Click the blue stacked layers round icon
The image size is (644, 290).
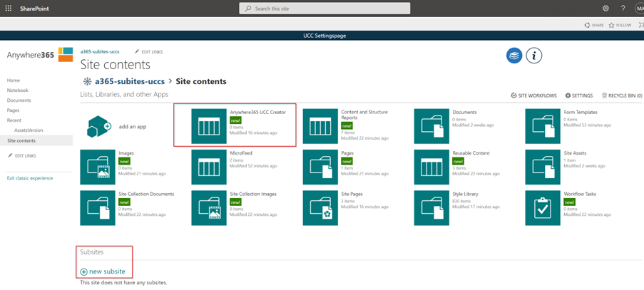pyautogui.click(x=514, y=56)
